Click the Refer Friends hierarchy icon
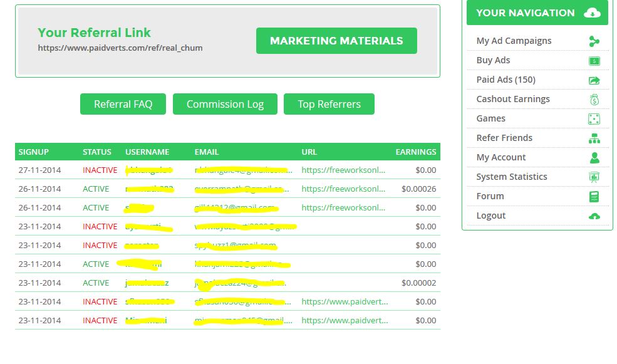617x364 pixels. 594,138
